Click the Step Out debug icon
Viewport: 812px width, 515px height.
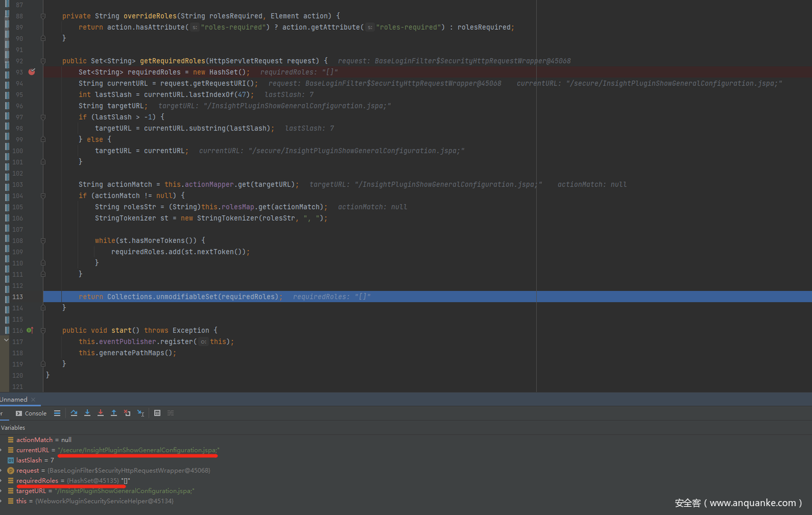coord(114,413)
